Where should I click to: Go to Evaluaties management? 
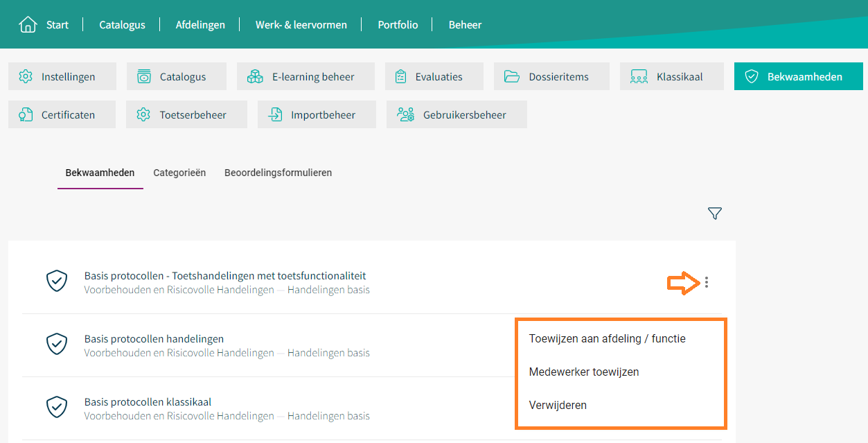[434, 76]
